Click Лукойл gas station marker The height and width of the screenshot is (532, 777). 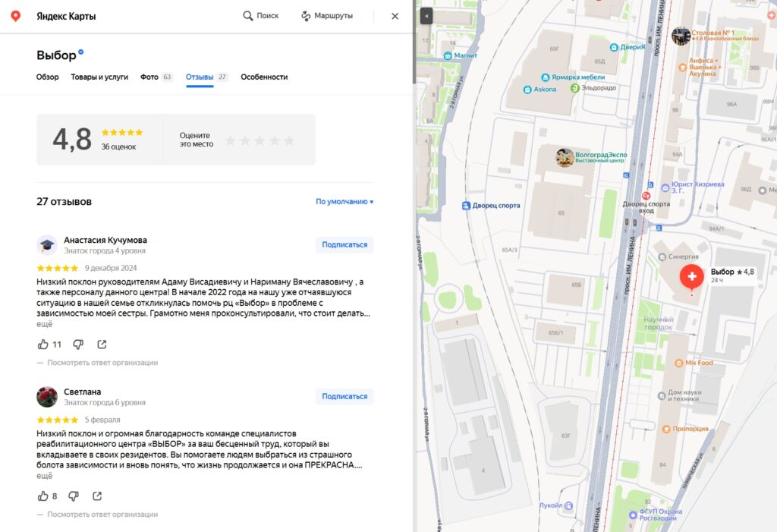568,505
